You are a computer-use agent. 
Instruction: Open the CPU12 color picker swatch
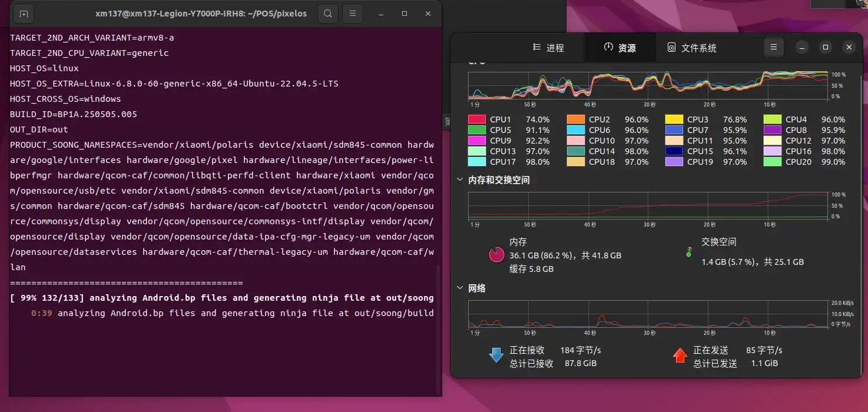(x=772, y=141)
